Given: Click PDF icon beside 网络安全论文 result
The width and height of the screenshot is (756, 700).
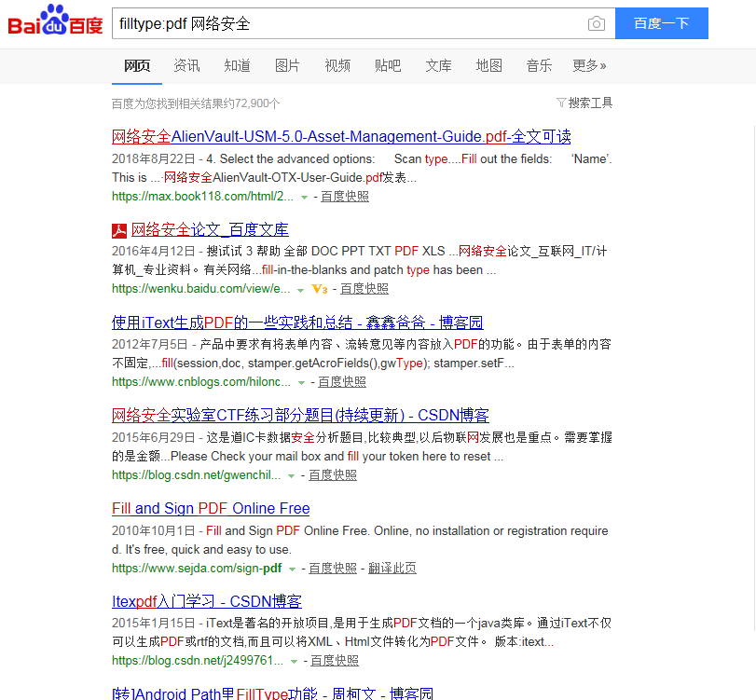Looking at the screenshot, I should click(x=119, y=231).
